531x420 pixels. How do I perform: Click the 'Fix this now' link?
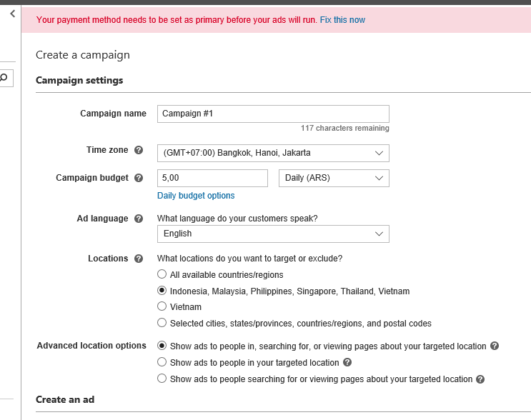[342, 20]
